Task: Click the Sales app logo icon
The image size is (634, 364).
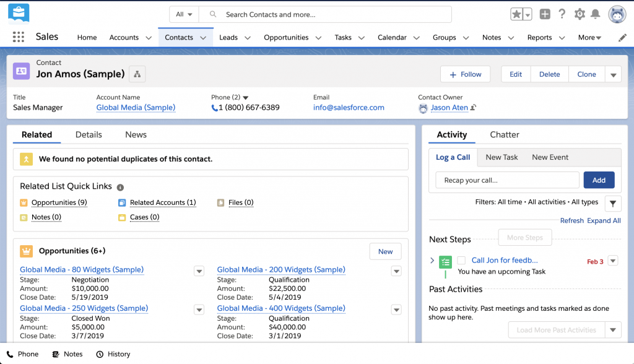Action: click(x=19, y=14)
